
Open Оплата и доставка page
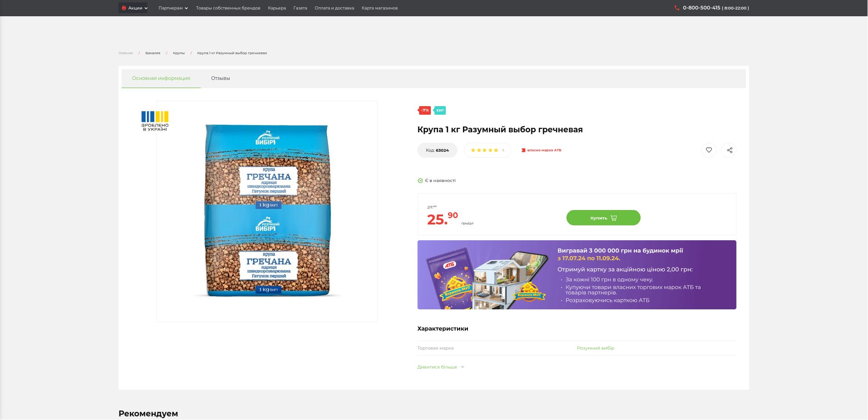[335, 8]
